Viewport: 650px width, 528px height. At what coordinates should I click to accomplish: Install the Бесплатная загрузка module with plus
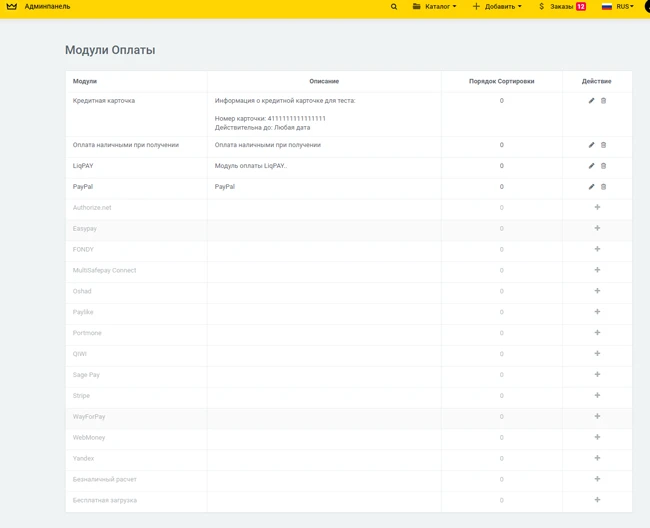point(597,500)
